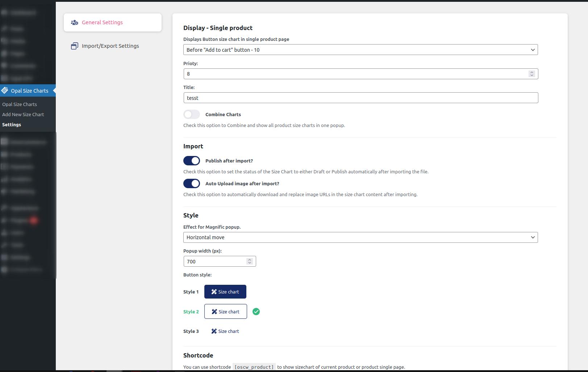
Task: Toggle the Combine Charts switch
Action: (192, 114)
